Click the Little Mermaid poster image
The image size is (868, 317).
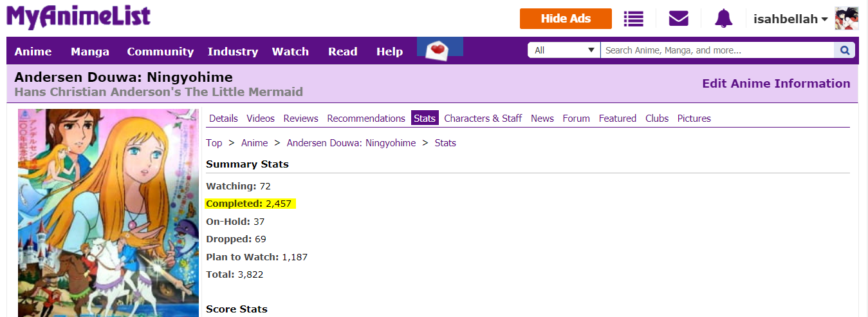pyautogui.click(x=108, y=213)
